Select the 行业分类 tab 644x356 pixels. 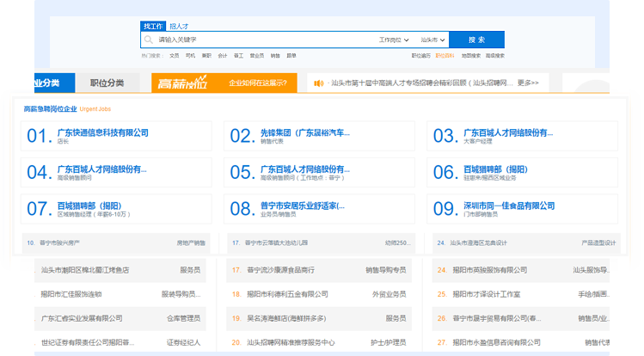click(x=42, y=83)
